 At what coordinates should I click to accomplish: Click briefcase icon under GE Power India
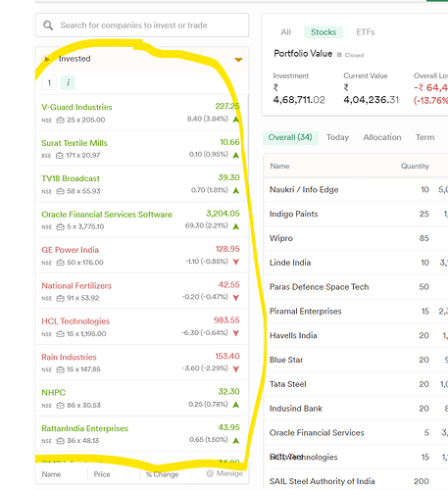(60, 263)
